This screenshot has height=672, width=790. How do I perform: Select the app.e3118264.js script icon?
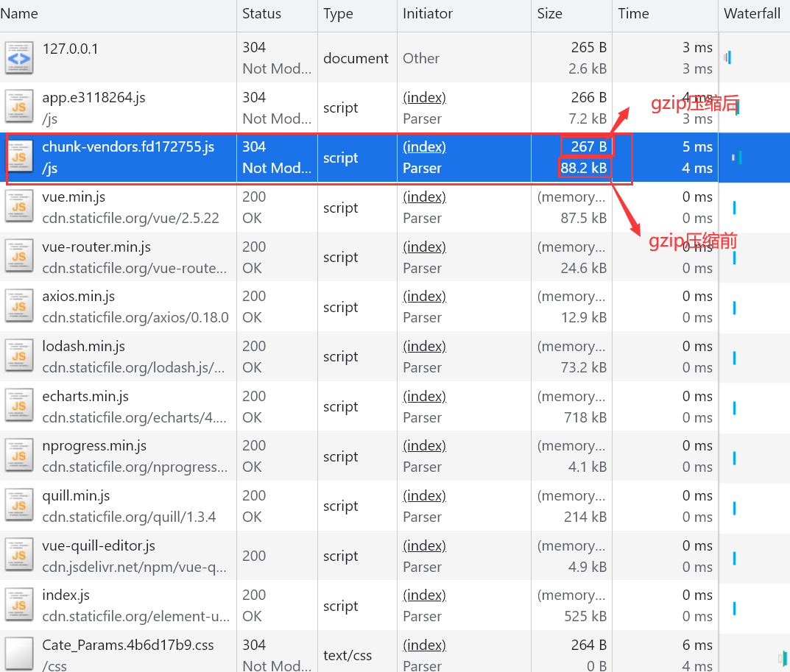[x=19, y=107]
